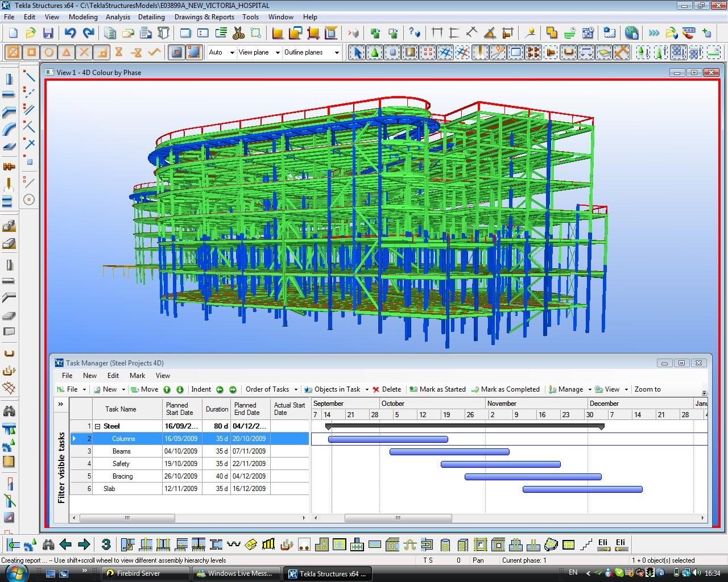The image size is (728, 582).
Task: Expand the Filter visible tasks panel chevron
Action: click(60, 404)
